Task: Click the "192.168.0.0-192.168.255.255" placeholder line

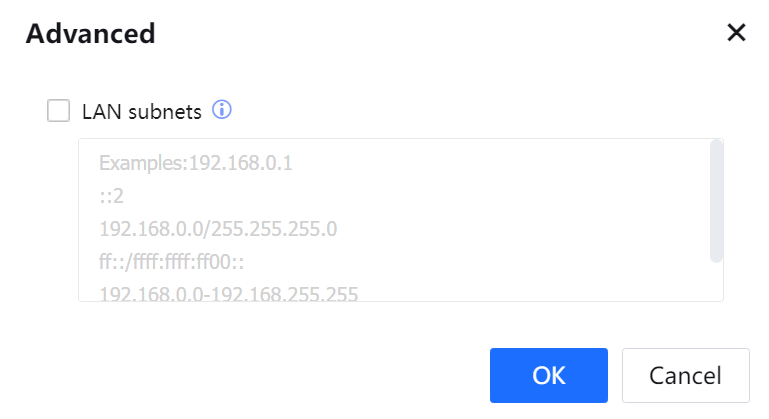Action: tap(228, 293)
